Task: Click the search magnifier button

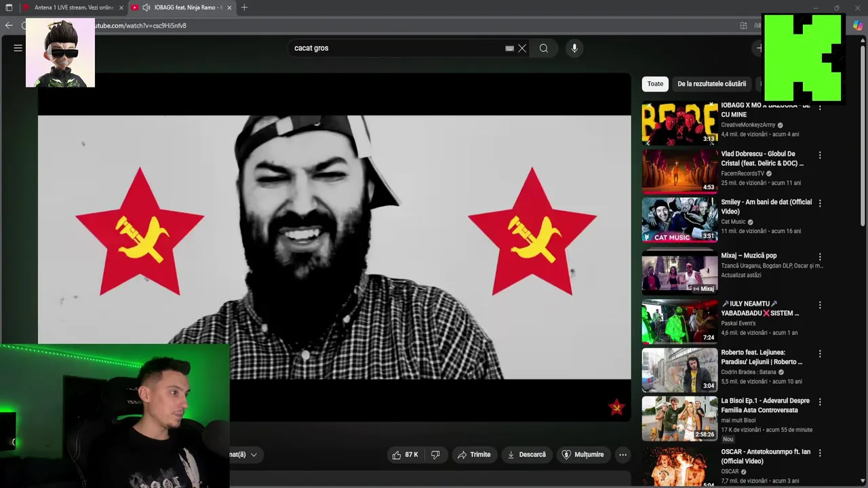Action: [x=543, y=48]
